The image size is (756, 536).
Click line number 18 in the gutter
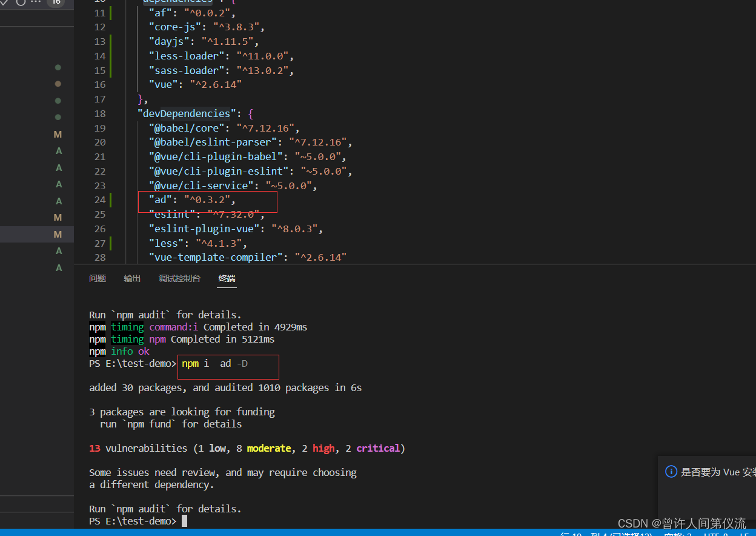click(x=99, y=113)
